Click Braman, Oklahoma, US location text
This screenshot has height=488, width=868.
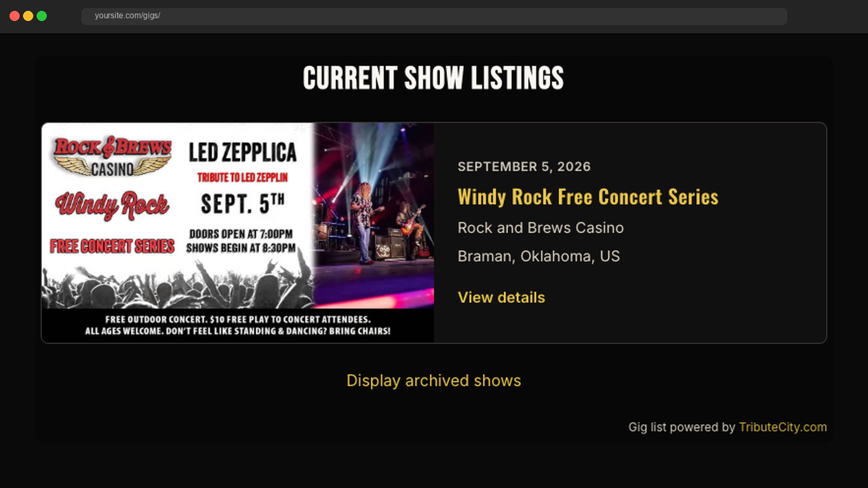click(538, 256)
